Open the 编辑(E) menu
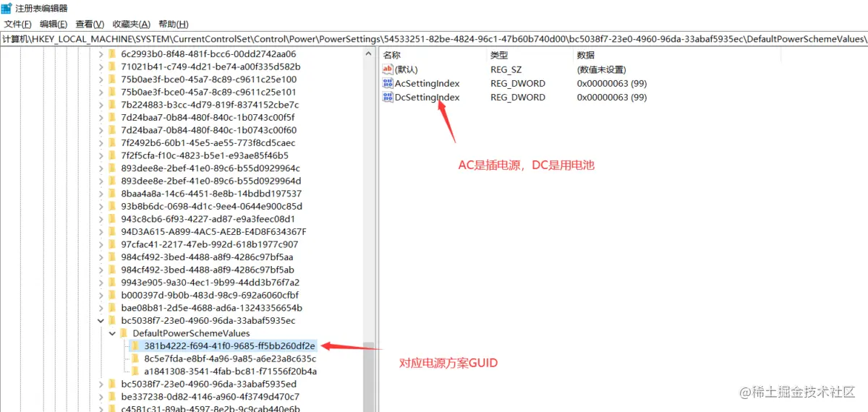 pos(54,25)
